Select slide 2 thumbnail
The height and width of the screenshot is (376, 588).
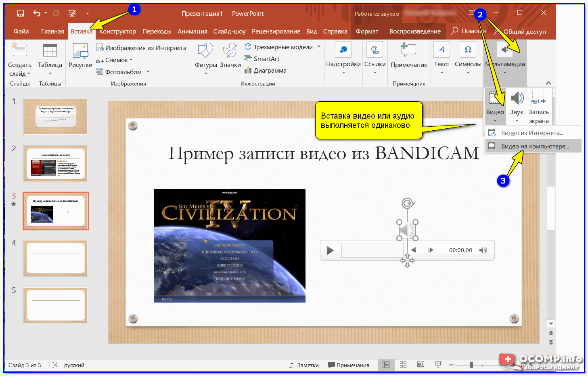pyautogui.click(x=56, y=164)
